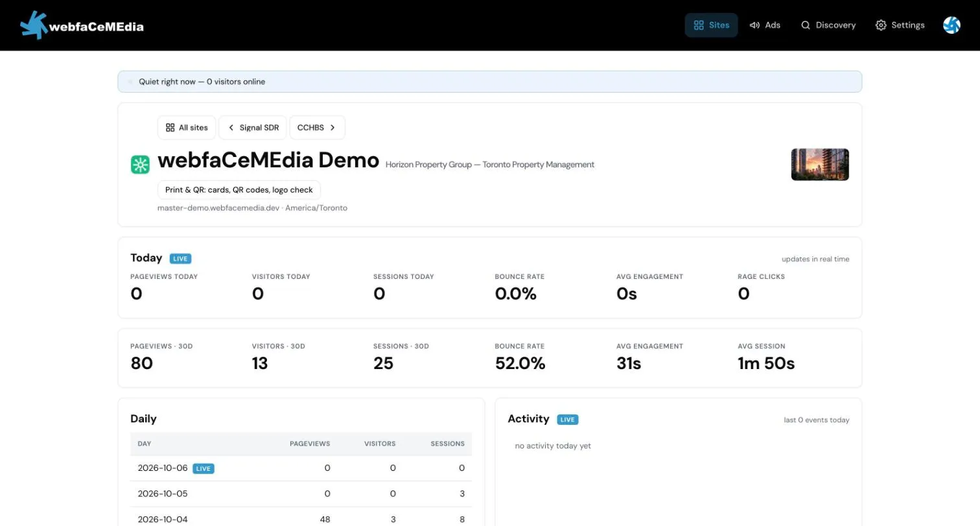Select the 2026-10-06 date cell
The width and height of the screenshot is (980, 526).
click(163, 468)
